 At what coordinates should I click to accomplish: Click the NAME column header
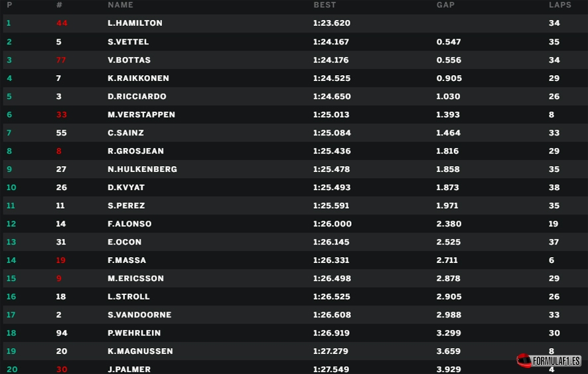click(120, 5)
